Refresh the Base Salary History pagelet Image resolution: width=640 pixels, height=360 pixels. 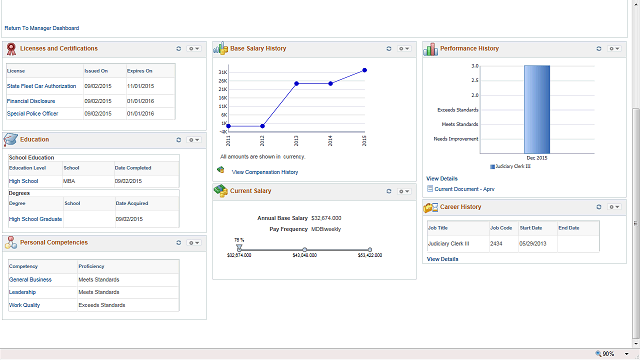click(x=389, y=49)
